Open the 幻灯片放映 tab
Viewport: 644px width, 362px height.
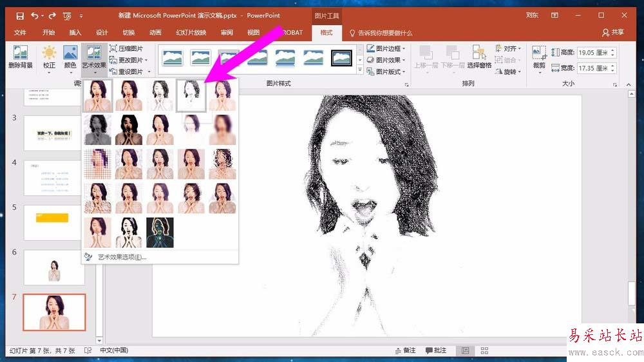[191, 32]
